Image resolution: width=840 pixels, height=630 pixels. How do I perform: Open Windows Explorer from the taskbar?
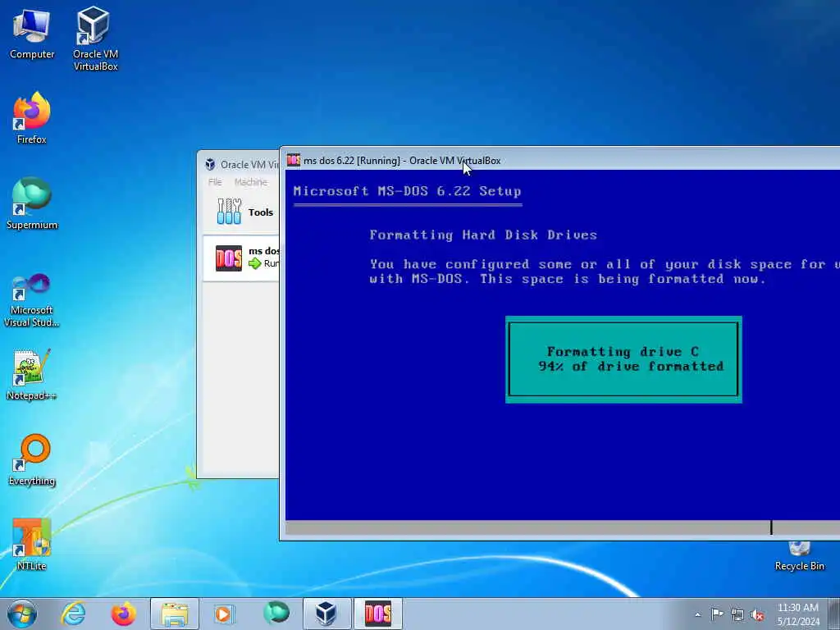coord(174,614)
